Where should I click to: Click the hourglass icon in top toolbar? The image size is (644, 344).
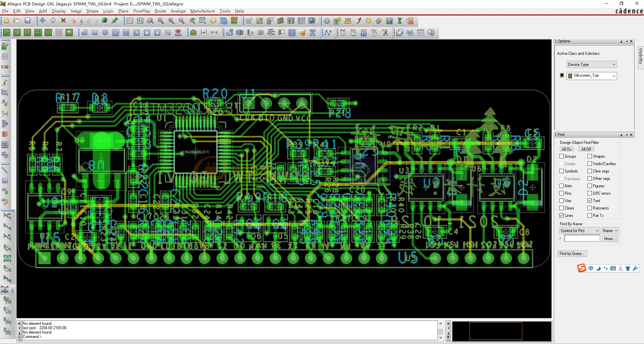click(x=400, y=21)
